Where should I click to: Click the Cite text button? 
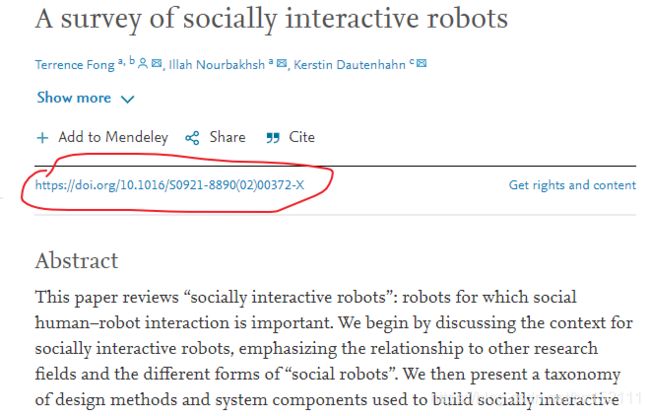(302, 137)
